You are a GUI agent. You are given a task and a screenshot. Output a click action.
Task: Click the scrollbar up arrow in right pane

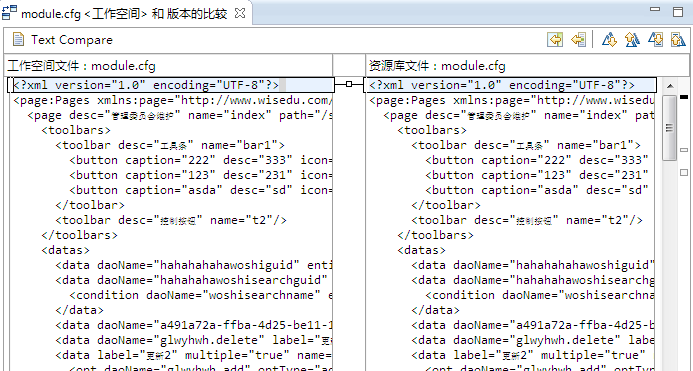click(x=670, y=86)
